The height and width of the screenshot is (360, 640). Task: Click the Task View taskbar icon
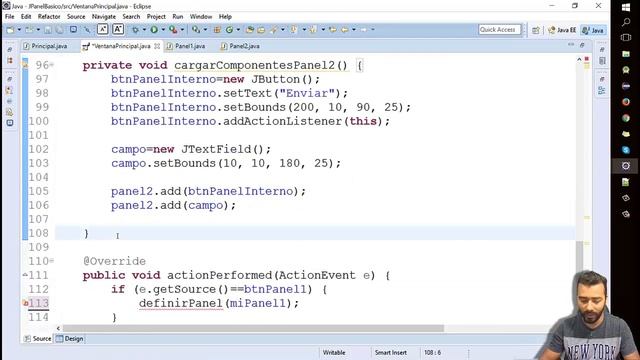(x=626, y=38)
